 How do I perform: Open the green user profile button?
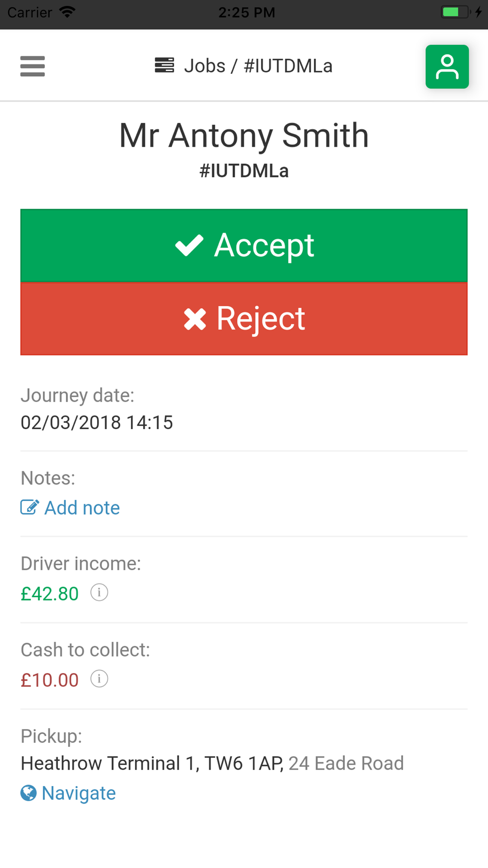[447, 67]
